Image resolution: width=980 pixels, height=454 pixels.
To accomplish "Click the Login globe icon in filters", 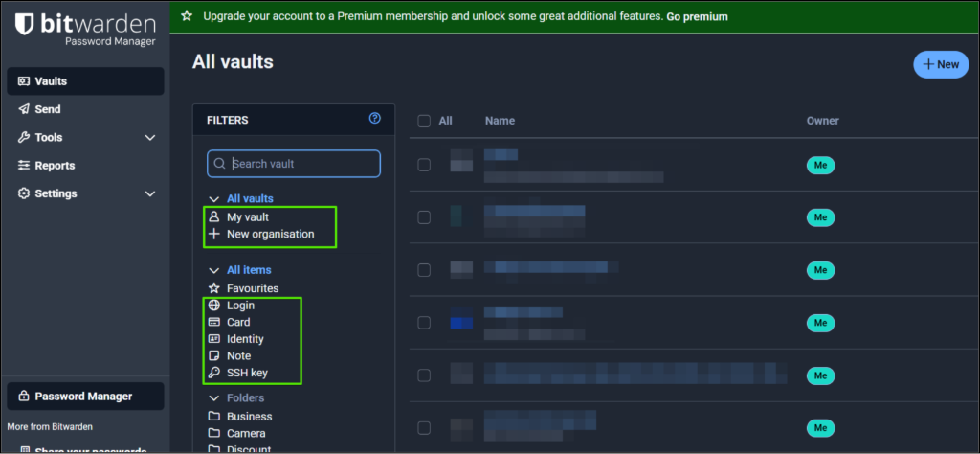I will (x=213, y=306).
